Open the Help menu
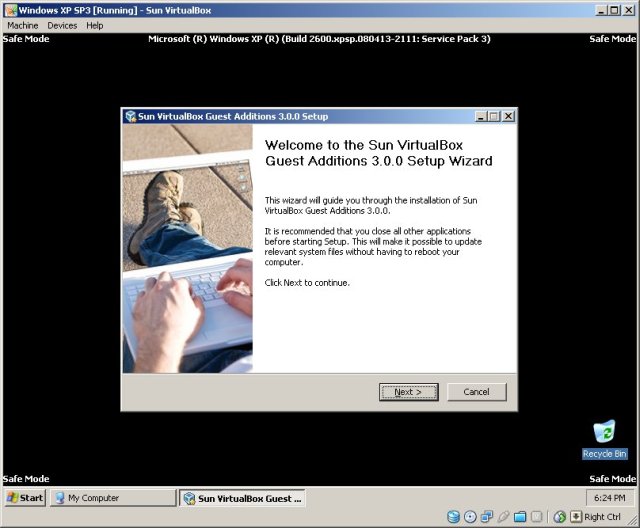 coord(95,25)
